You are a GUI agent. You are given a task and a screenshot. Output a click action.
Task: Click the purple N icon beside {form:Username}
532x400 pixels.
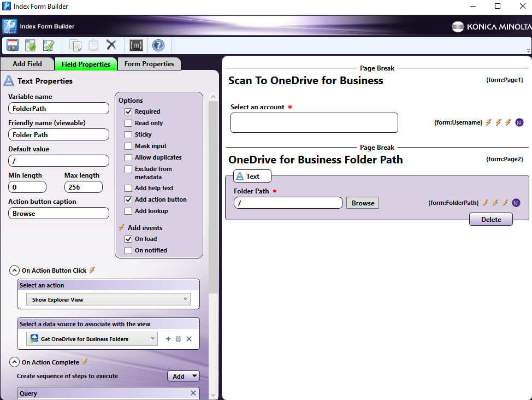(x=519, y=122)
